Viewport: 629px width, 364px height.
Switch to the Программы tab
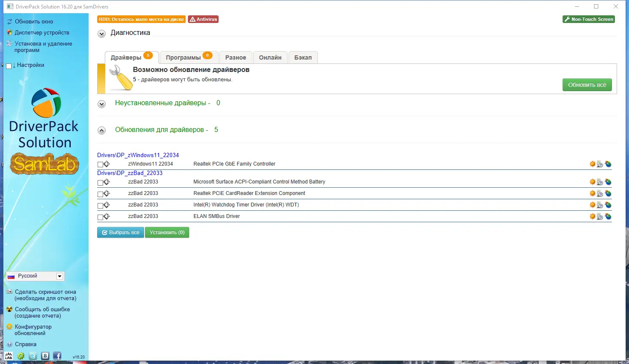pos(189,57)
